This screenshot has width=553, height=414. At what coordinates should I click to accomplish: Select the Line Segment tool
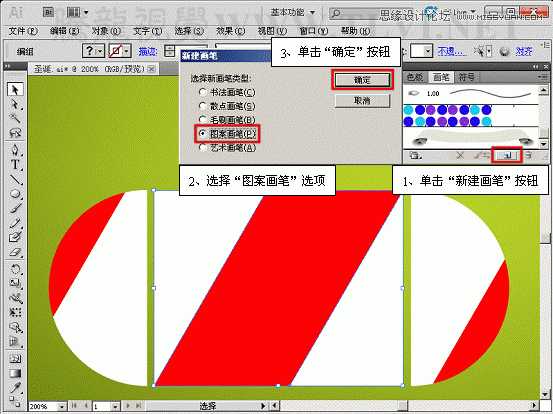click(x=15, y=179)
